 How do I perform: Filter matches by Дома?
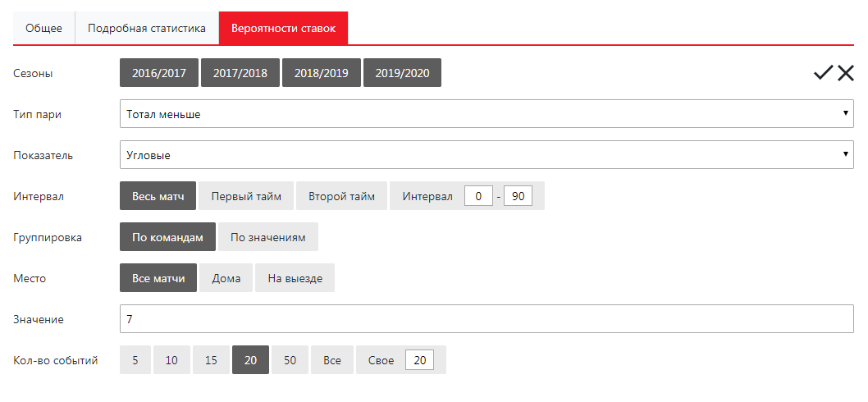[226, 278]
